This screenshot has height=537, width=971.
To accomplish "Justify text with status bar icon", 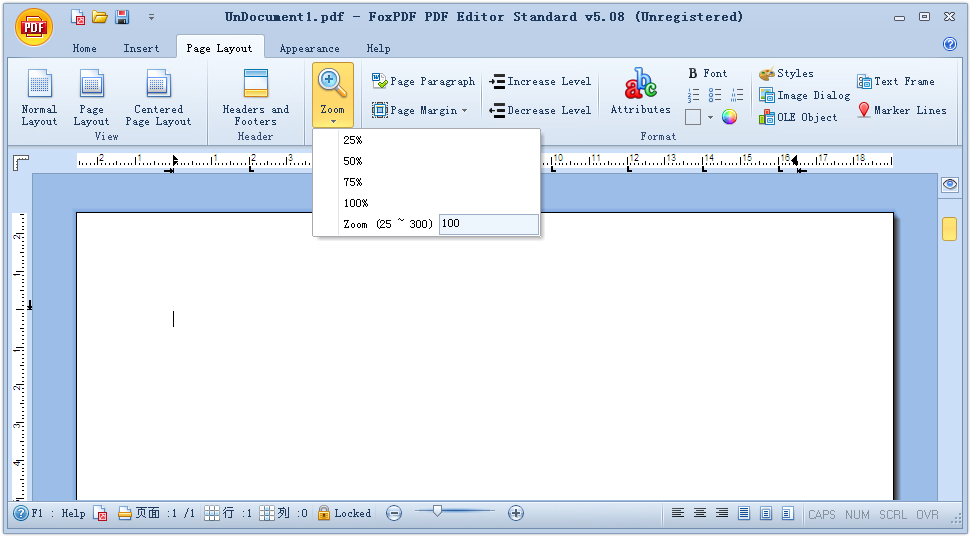I will pos(744,513).
